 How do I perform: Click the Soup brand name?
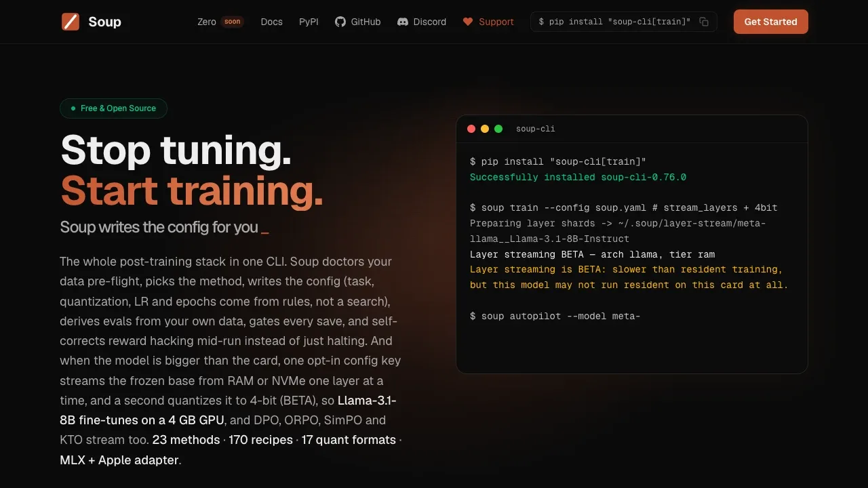click(104, 22)
